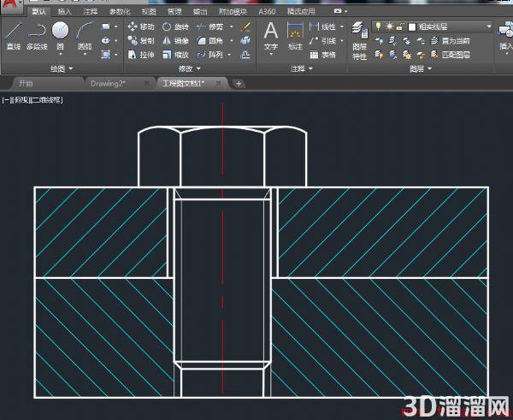This screenshot has height=420, width=513.
Task: Click the 移动 (Move) tool
Action: tap(141, 27)
